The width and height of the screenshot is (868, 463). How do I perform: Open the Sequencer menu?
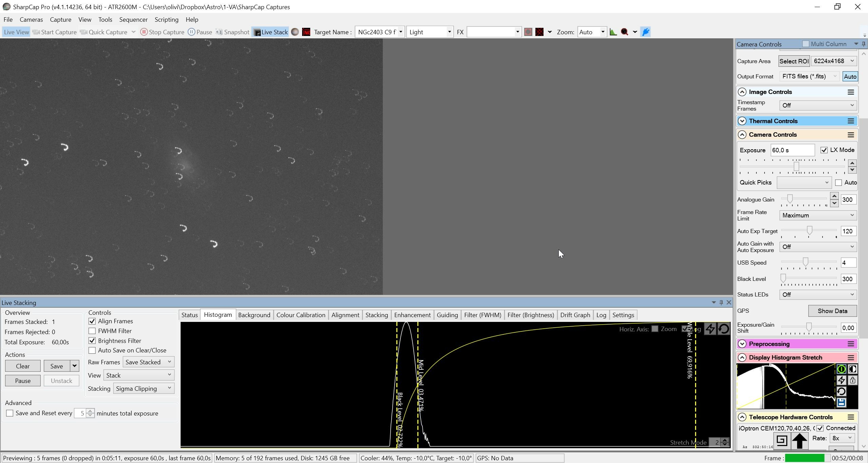click(133, 20)
